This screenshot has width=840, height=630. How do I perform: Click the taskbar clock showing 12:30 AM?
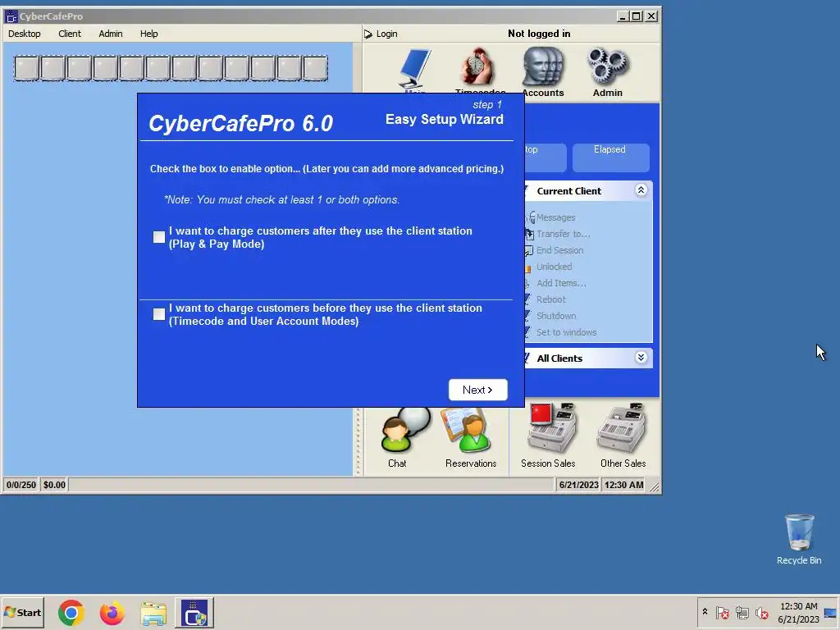click(798, 612)
